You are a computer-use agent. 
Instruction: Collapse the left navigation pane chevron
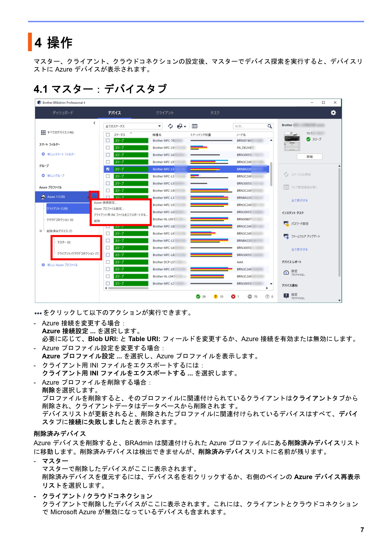tap(94, 123)
